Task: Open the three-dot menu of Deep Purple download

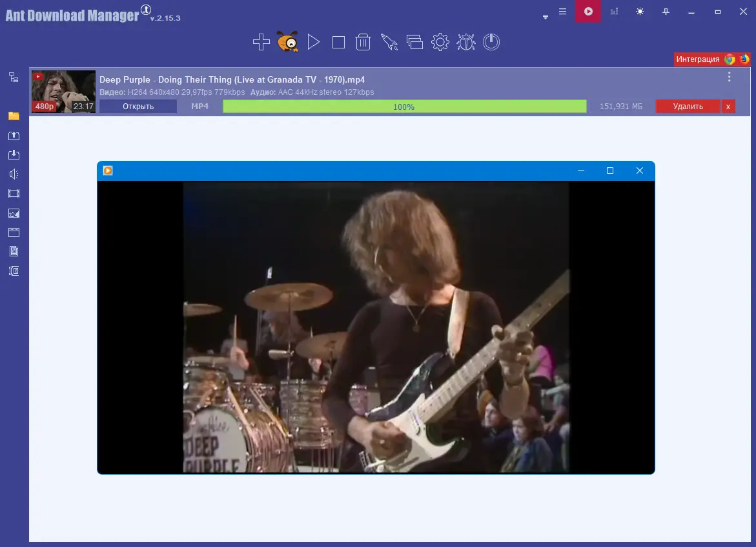Action: 729,77
